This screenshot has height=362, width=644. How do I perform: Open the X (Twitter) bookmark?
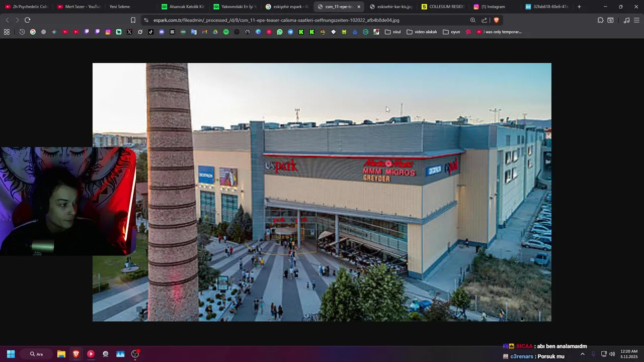pyautogui.click(x=129, y=32)
